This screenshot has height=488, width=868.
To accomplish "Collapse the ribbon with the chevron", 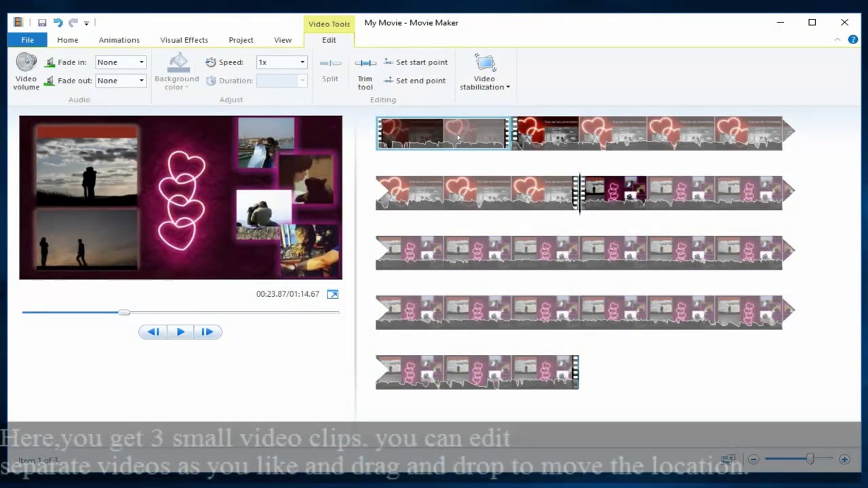I will click(x=837, y=40).
